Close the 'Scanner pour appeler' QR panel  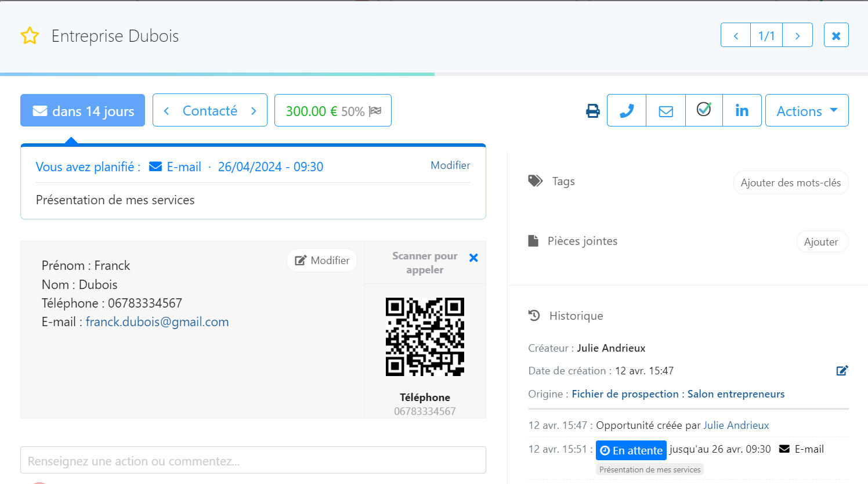[473, 258]
